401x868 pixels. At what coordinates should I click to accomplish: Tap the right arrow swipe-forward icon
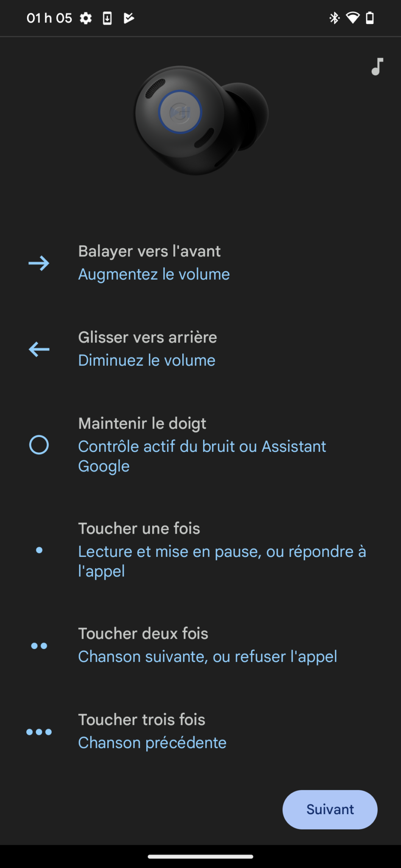click(39, 263)
